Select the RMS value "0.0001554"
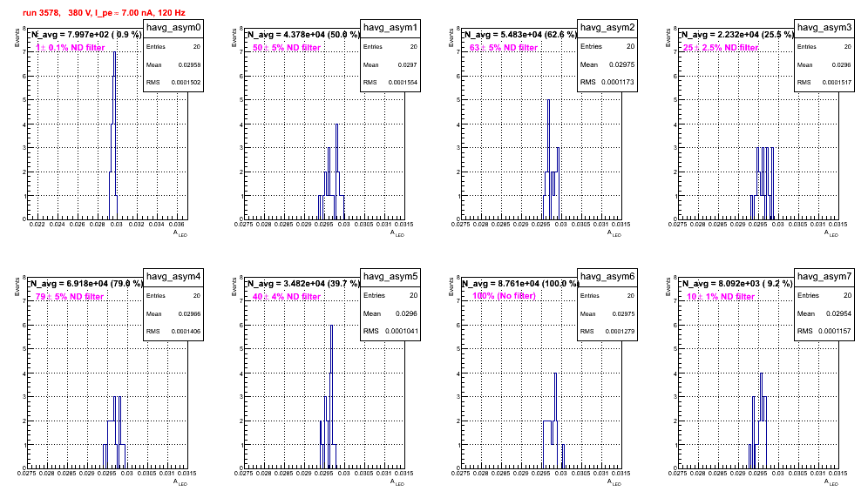 (403, 83)
